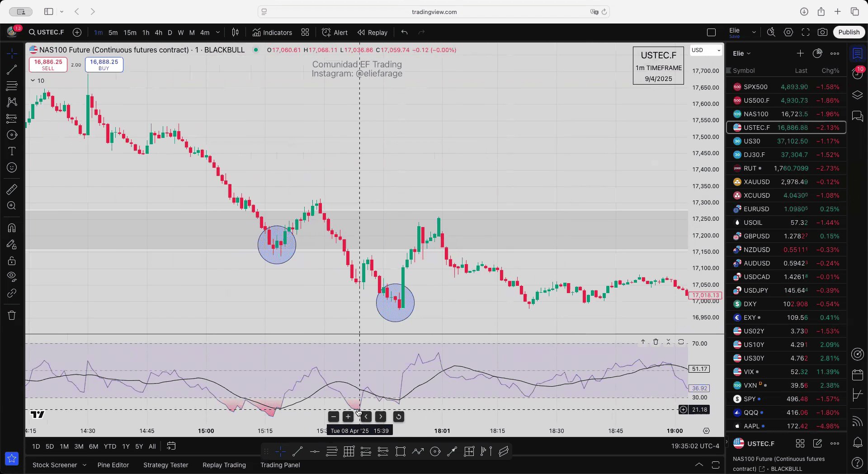Remove drawings using trash icon in left toolbar
Viewport: 868px width, 474px height.
pyautogui.click(x=12, y=315)
